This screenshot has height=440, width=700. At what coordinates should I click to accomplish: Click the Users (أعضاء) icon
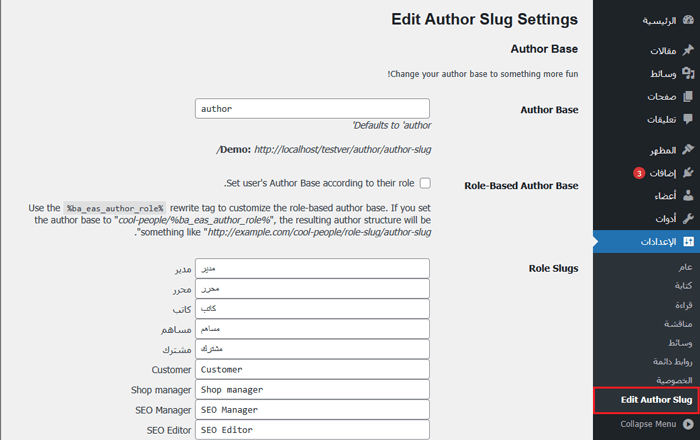pyautogui.click(x=686, y=196)
